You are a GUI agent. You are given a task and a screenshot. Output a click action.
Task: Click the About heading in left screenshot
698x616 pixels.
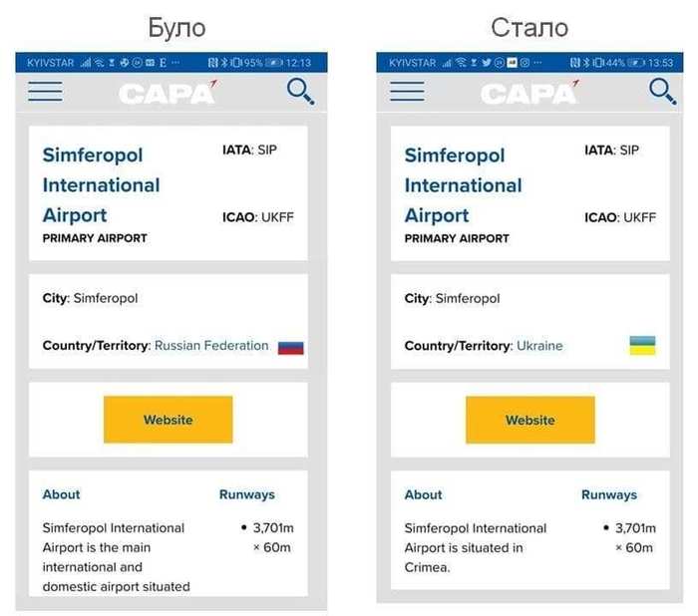[61, 494]
